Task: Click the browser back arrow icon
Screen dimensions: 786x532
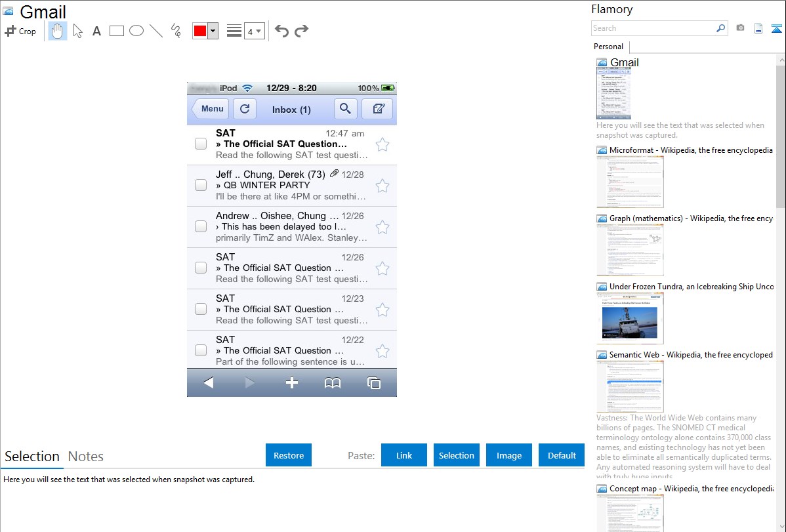Action: 209,383
